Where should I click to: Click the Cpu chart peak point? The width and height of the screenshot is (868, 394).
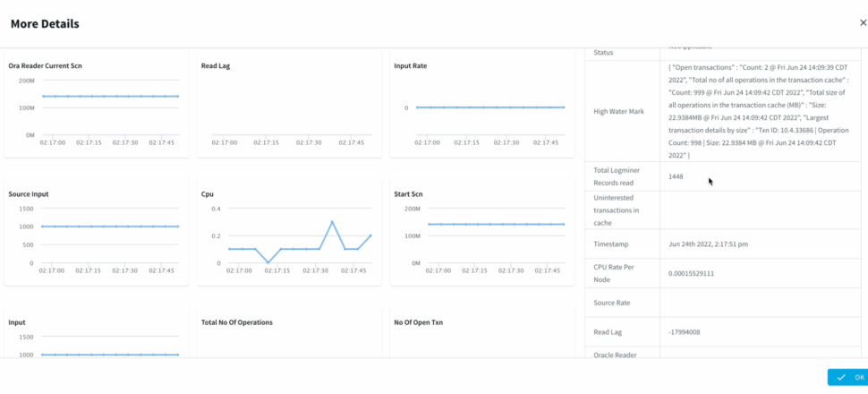pyautogui.click(x=332, y=221)
